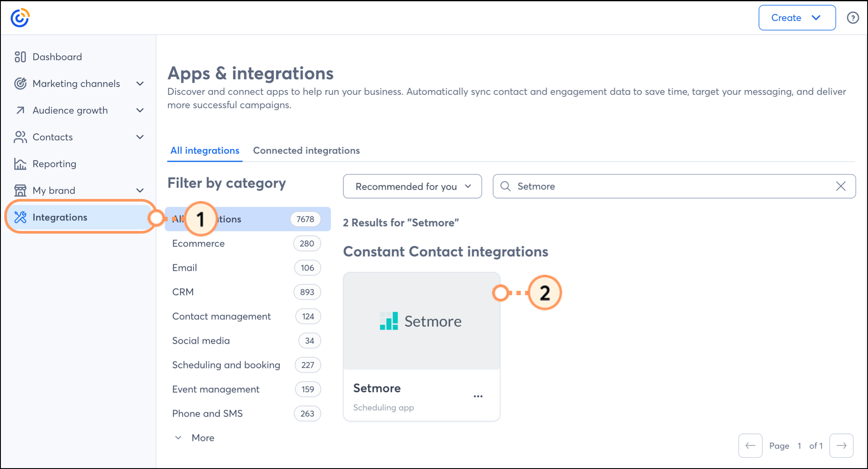Open the Recommended for you dropdown
868x469 pixels.
(412, 186)
